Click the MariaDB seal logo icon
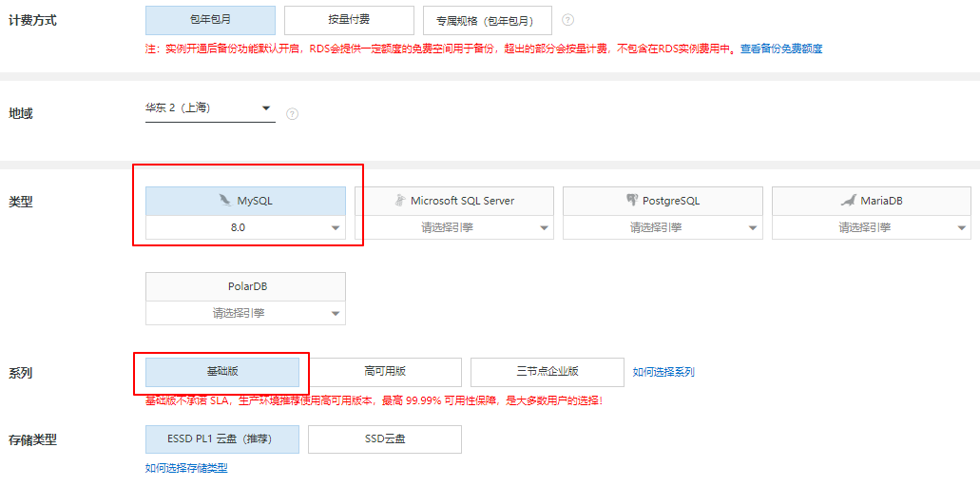The image size is (980, 487). [x=848, y=201]
